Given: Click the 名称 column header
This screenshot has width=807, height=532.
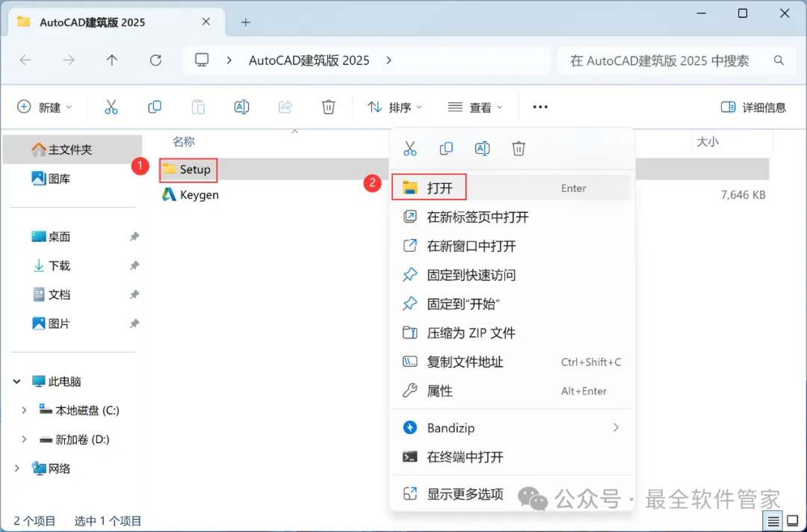Looking at the screenshot, I should point(184,141).
